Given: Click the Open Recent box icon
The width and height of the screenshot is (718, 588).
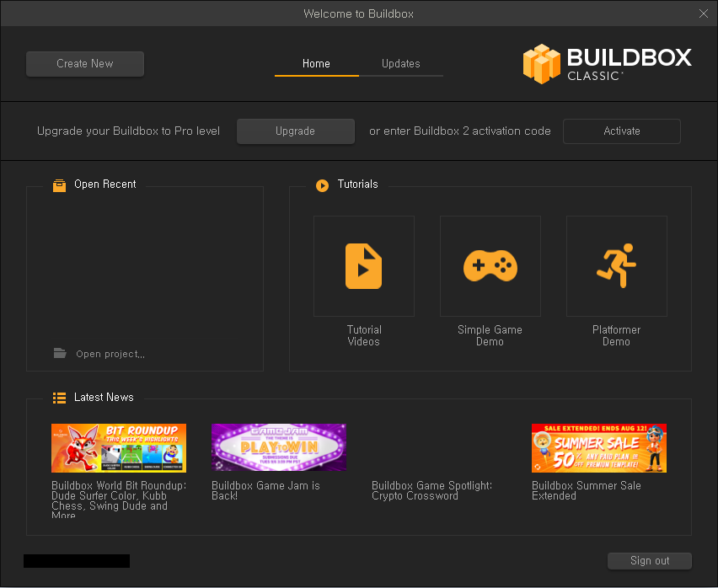Looking at the screenshot, I should pyautogui.click(x=59, y=185).
